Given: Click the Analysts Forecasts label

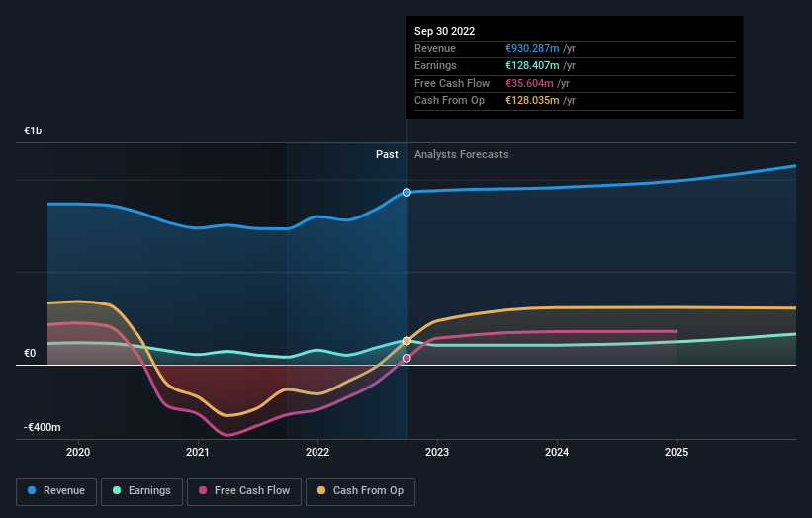Looking at the screenshot, I should point(462,155).
